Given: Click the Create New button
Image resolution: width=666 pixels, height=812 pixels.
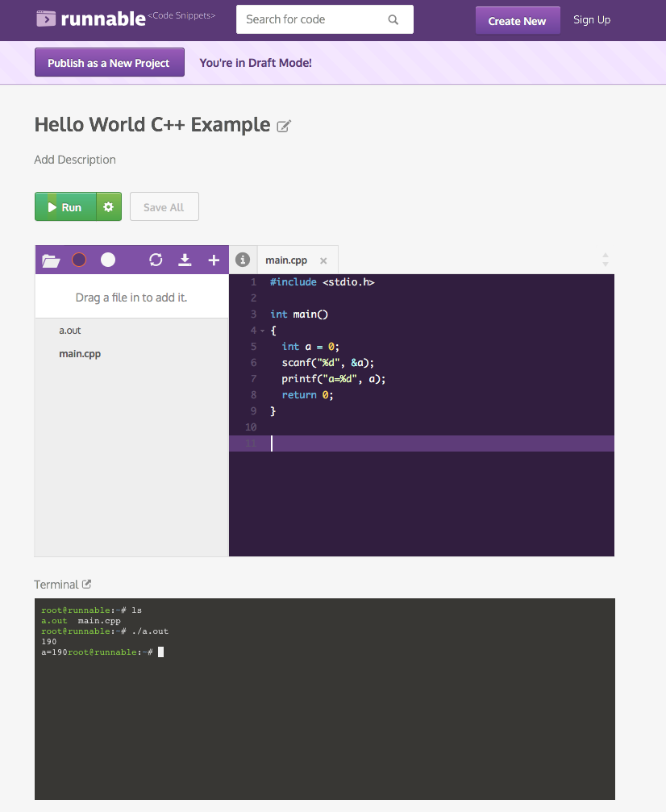Looking at the screenshot, I should [518, 21].
